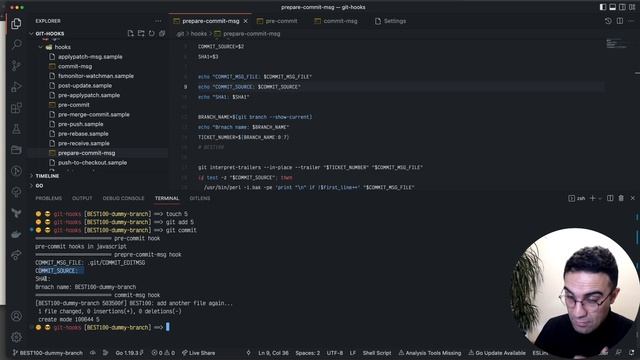Image resolution: width=640 pixels, height=360 pixels.
Task: Start Live Share from status bar
Action: [198, 353]
